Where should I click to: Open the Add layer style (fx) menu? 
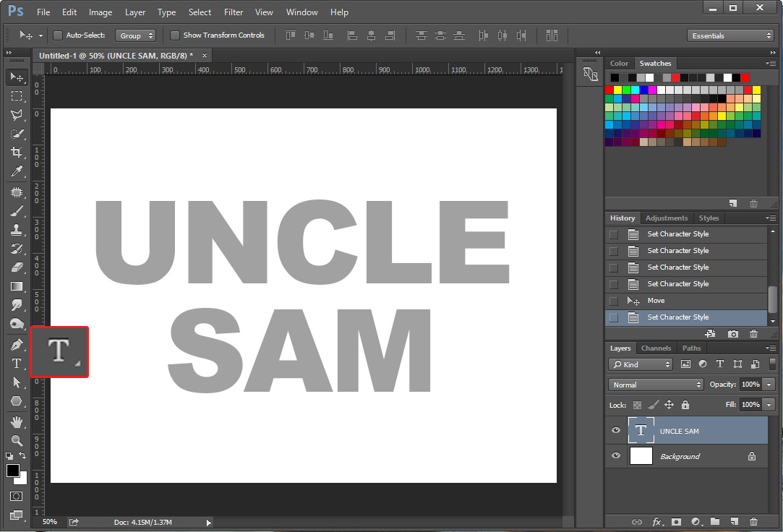pos(656,521)
